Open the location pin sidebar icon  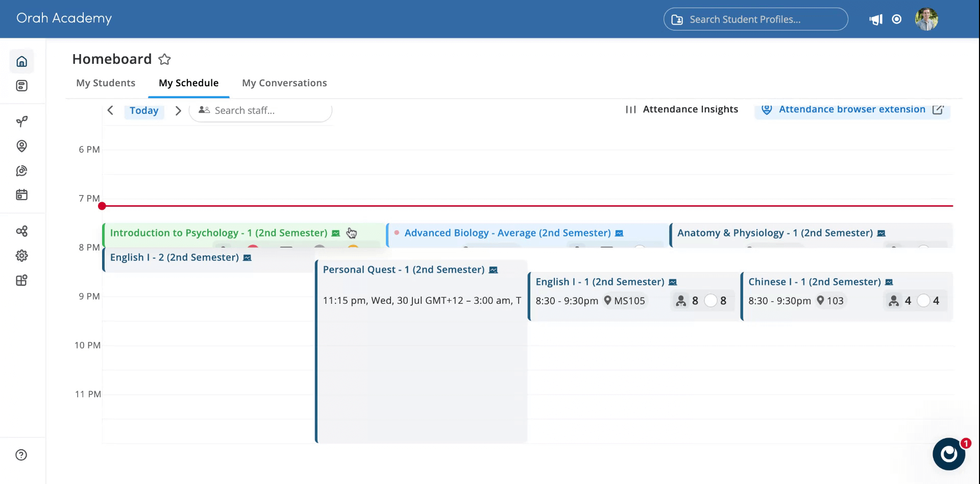[x=21, y=147]
